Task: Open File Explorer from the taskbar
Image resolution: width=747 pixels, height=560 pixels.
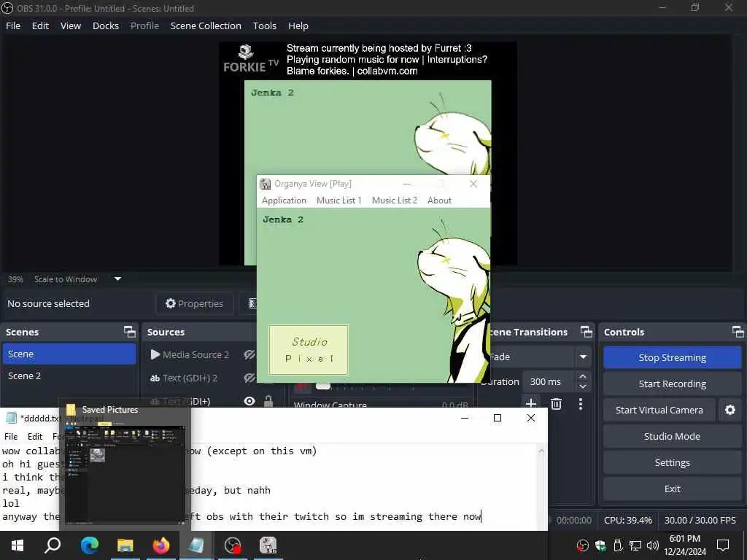Action: [x=125, y=545]
